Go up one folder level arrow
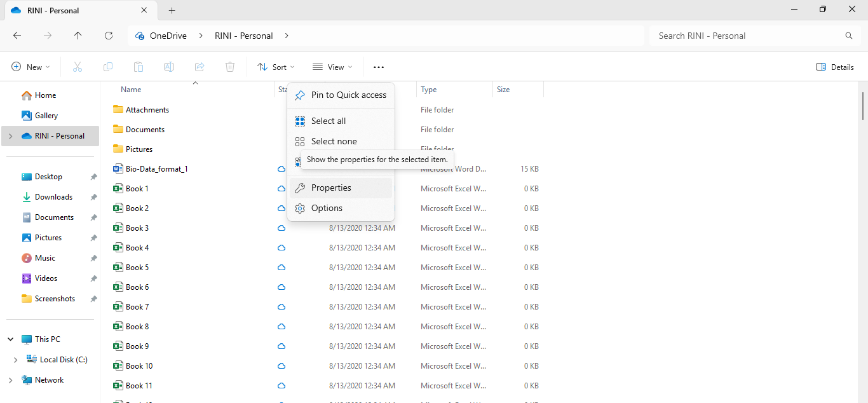 point(78,36)
